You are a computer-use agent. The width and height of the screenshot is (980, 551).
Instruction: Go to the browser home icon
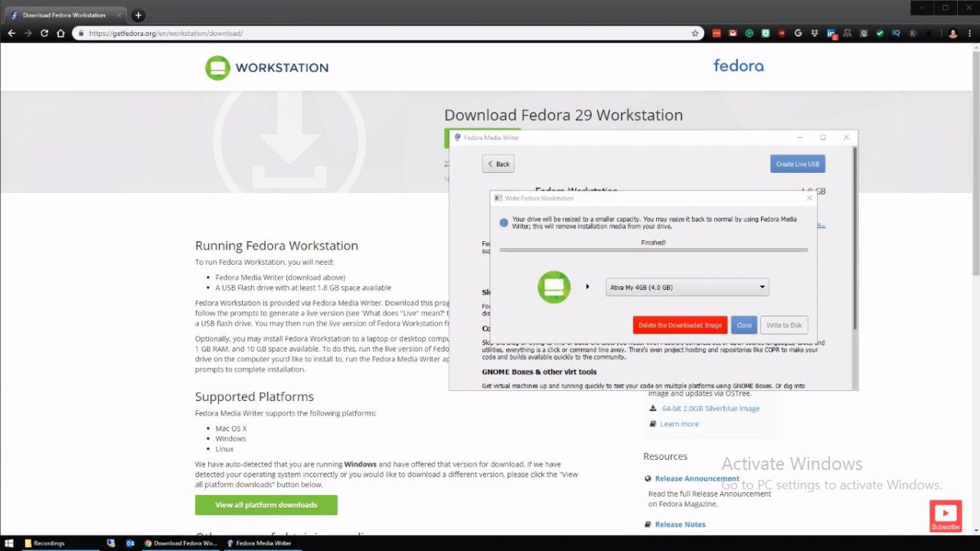click(x=60, y=34)
